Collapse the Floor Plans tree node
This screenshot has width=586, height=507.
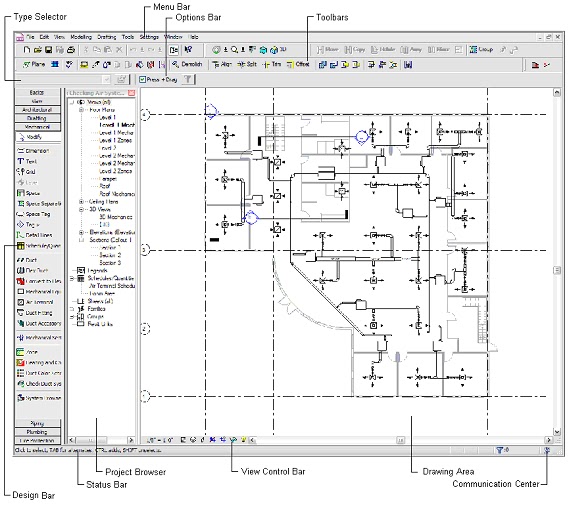click(81, 110)
